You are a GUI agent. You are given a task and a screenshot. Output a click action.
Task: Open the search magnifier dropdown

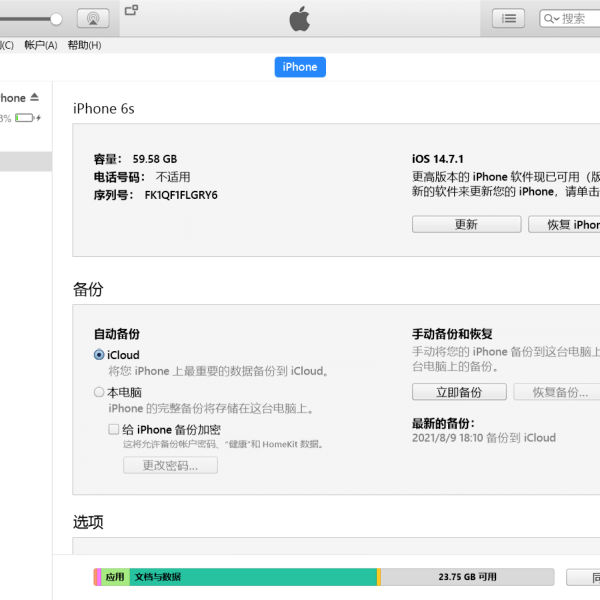(551, 18)
